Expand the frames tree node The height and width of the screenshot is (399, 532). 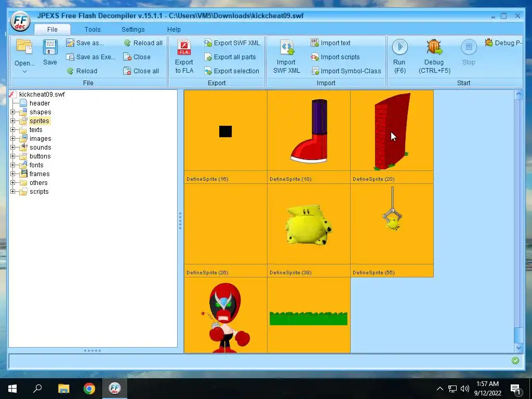(x=12, y=174)
